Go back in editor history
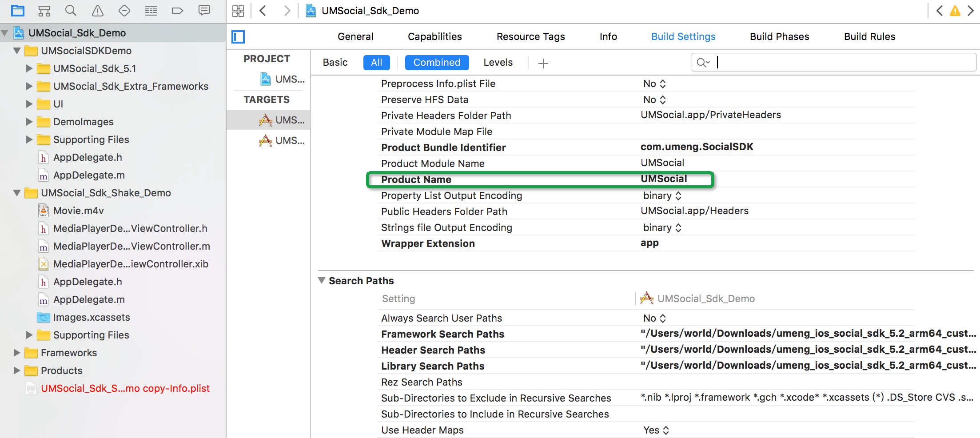The width and height of the screenshot is (980, 438). point(263,11)
